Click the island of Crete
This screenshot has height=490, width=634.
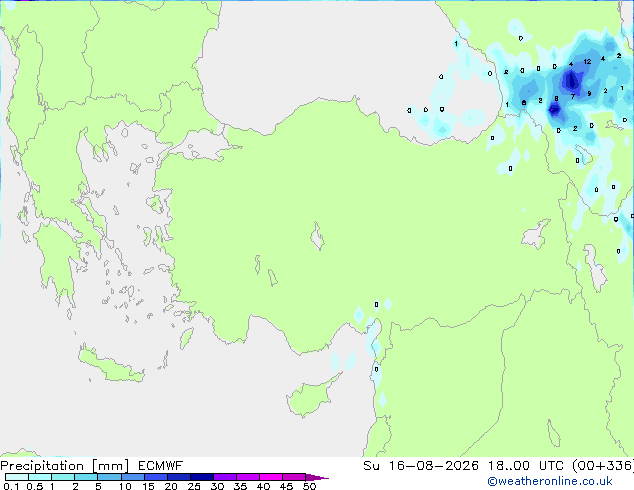click(110, 365)
